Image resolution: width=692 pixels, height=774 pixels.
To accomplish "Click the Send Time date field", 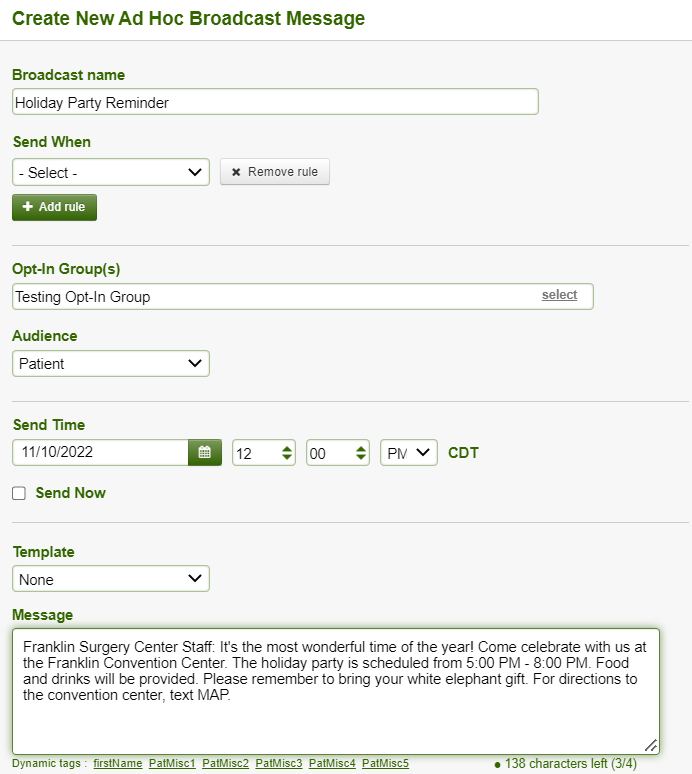I will coord(100,452).
